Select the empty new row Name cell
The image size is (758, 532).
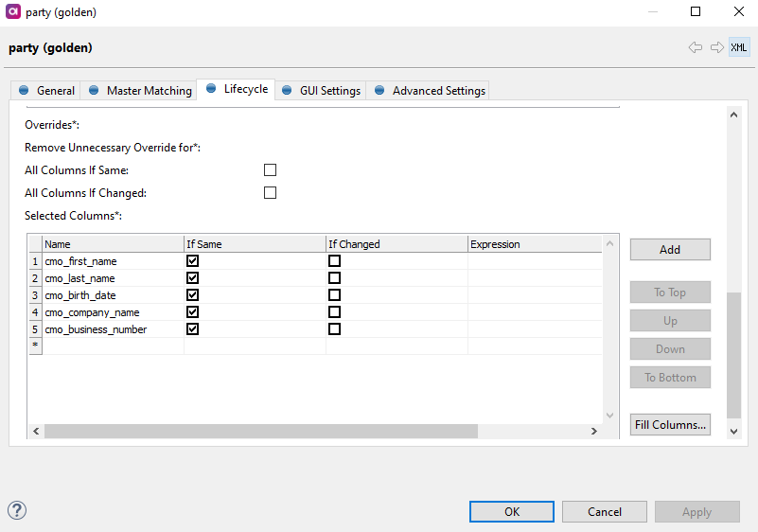113,346
